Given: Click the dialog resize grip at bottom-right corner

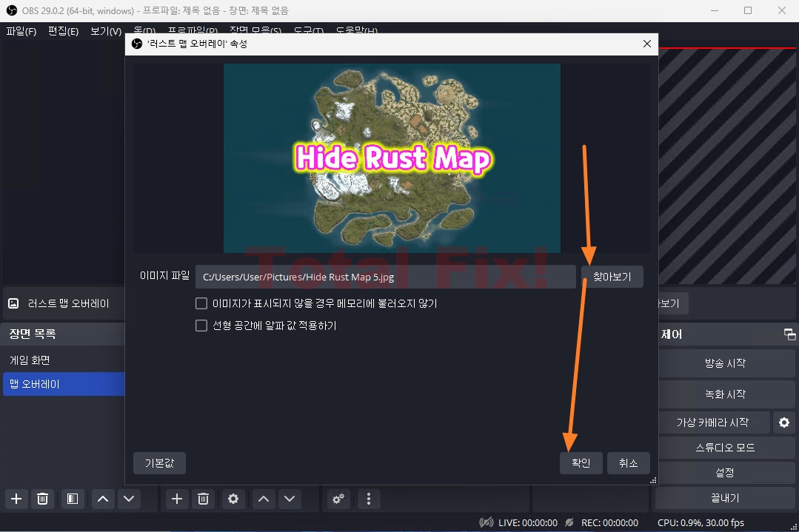Looking at the screenshot, I should click(x=653, y=480).
